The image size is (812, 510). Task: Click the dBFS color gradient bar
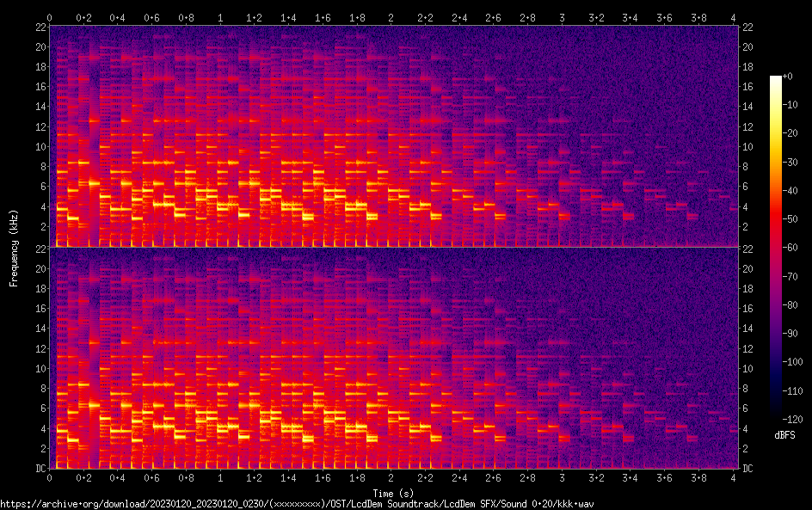click(x=776, y=248)
